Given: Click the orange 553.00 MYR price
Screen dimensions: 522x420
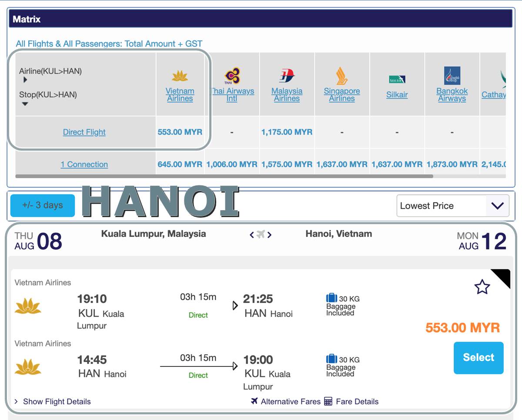Looking at the screenshot, I should (x=462, y=328).
